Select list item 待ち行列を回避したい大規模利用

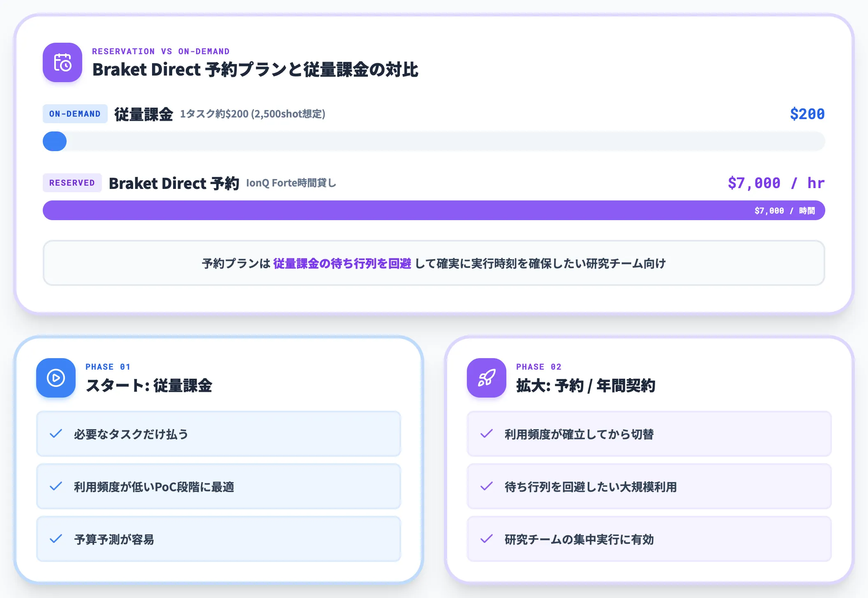[x=649, y=486]
